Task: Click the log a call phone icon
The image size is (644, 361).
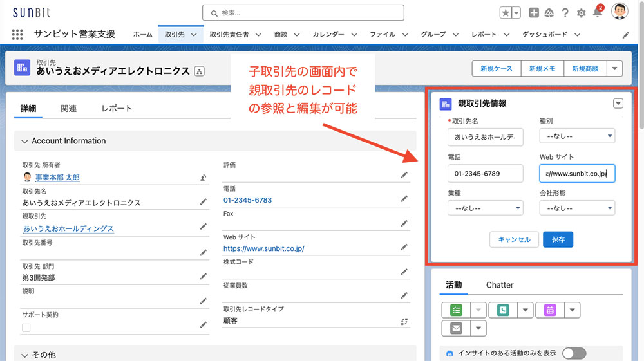Action: [503, 310]
